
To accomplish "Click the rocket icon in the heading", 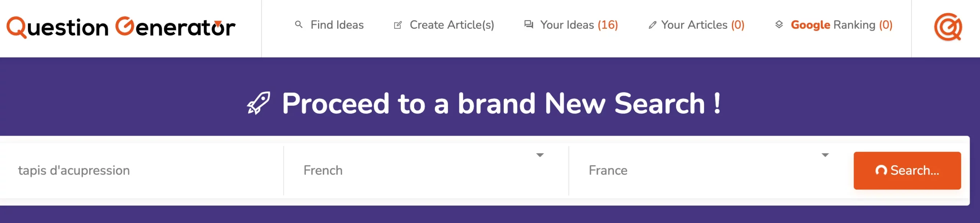I will click(259, 103).
